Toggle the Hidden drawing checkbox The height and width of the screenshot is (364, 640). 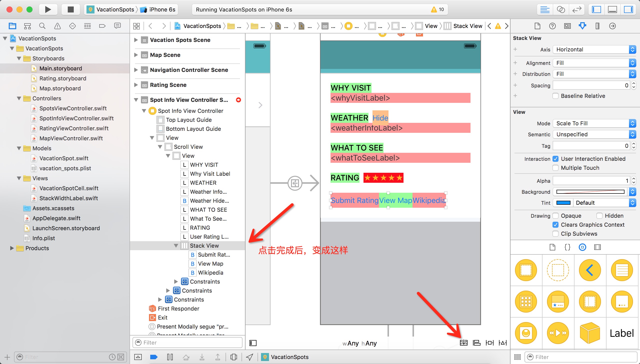599,216
